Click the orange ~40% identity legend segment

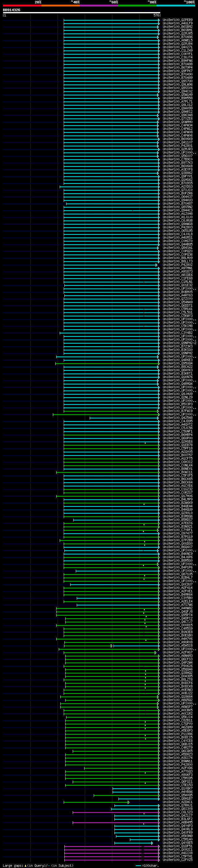point(60,6)
